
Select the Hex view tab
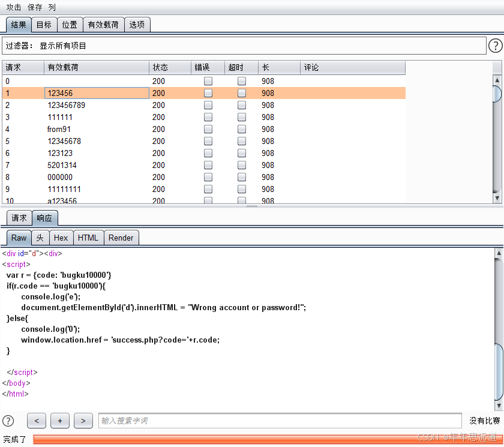61,238
